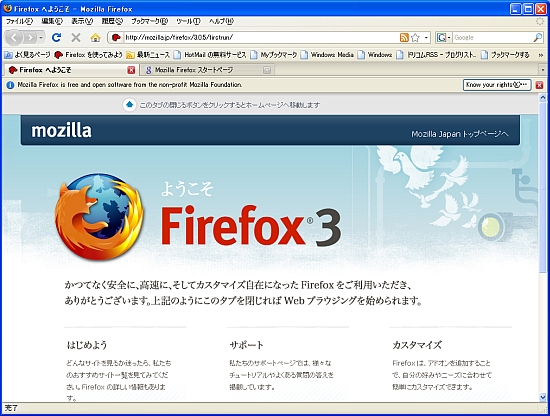Click the Back navigation arrow
The width and height of the screenshot is (550, 416).
click(14, 37)
